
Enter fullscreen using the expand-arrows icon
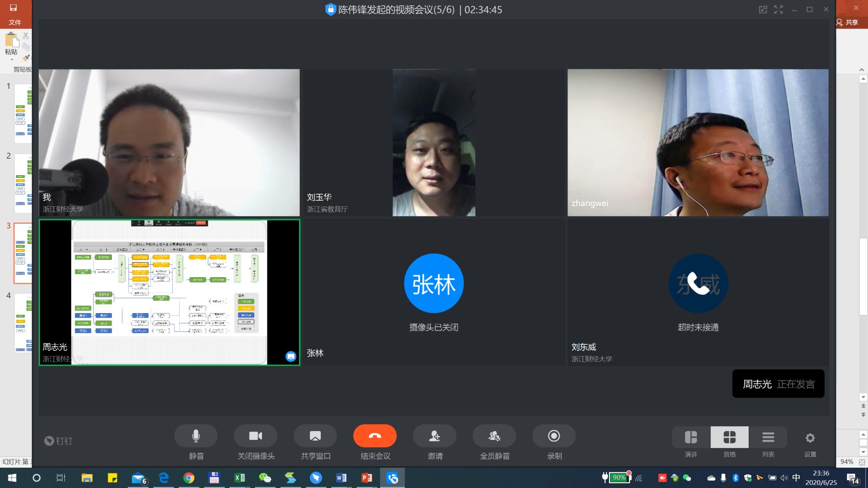tap(779, 10)
